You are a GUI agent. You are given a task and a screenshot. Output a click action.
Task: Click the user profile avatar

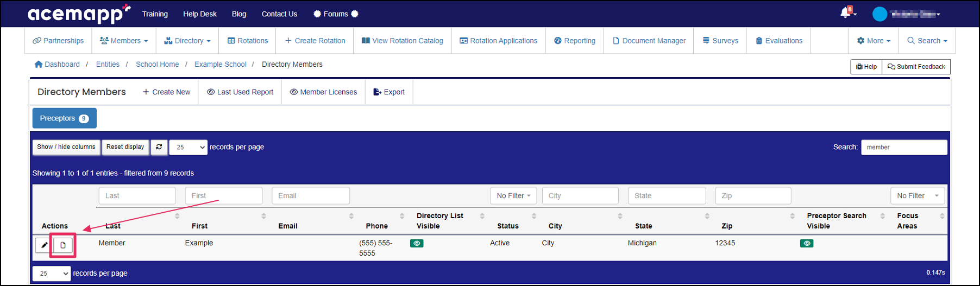tap(880, 14)
